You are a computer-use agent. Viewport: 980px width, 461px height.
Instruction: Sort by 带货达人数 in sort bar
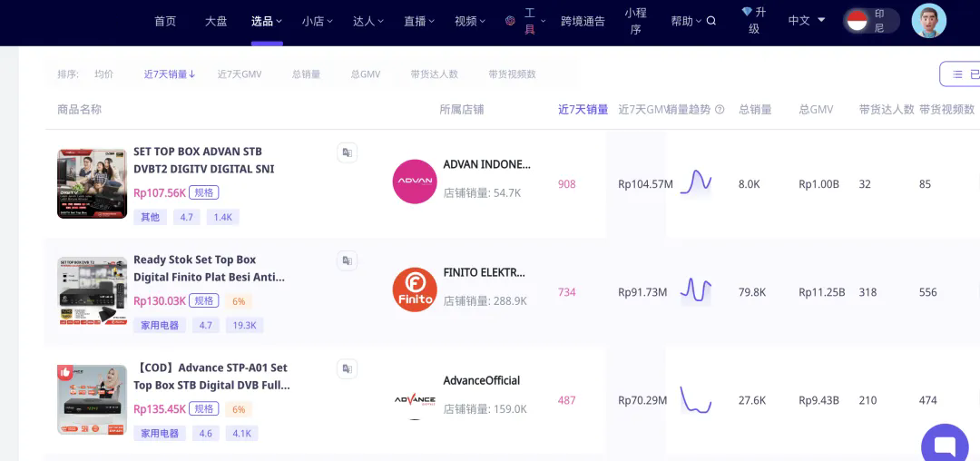click(x=435, y=74)
